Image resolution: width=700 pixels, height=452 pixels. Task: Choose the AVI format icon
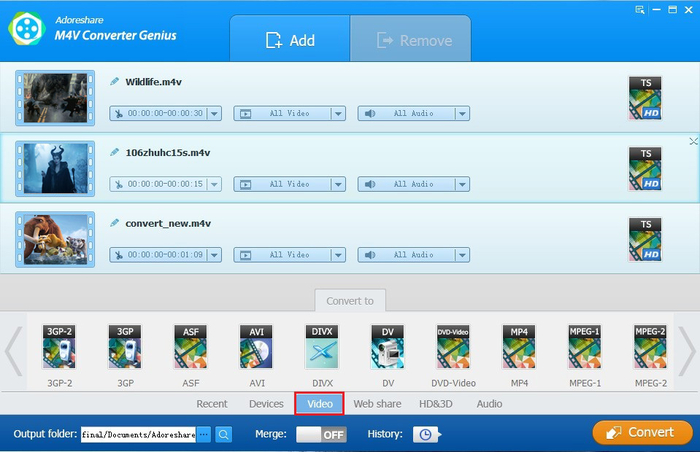256,347
